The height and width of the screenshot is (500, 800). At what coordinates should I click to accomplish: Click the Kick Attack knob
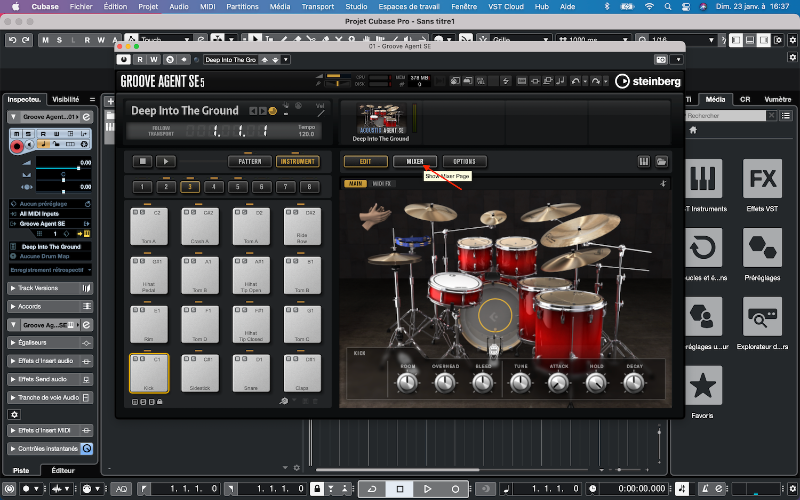point(558,382)
